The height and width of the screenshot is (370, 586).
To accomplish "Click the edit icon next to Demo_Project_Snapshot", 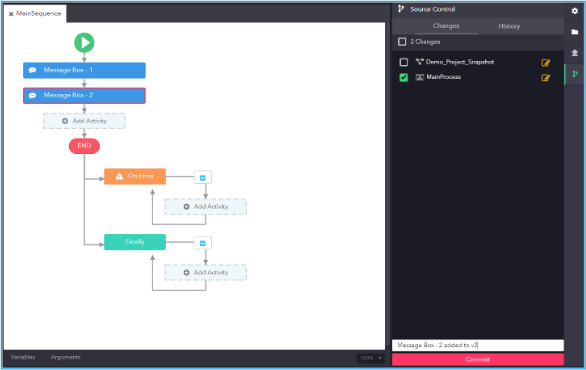I will click(546, 63).
